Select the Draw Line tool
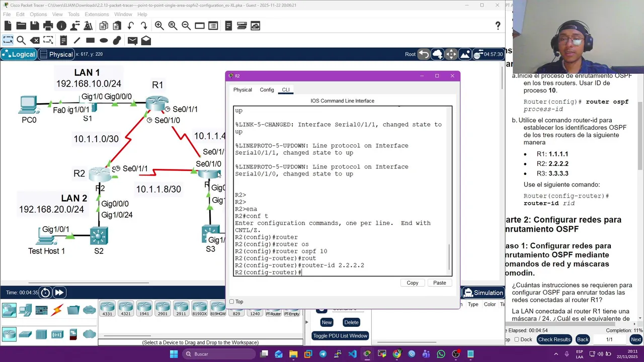Viewport: 644px width, 362px height. [77, 40]
